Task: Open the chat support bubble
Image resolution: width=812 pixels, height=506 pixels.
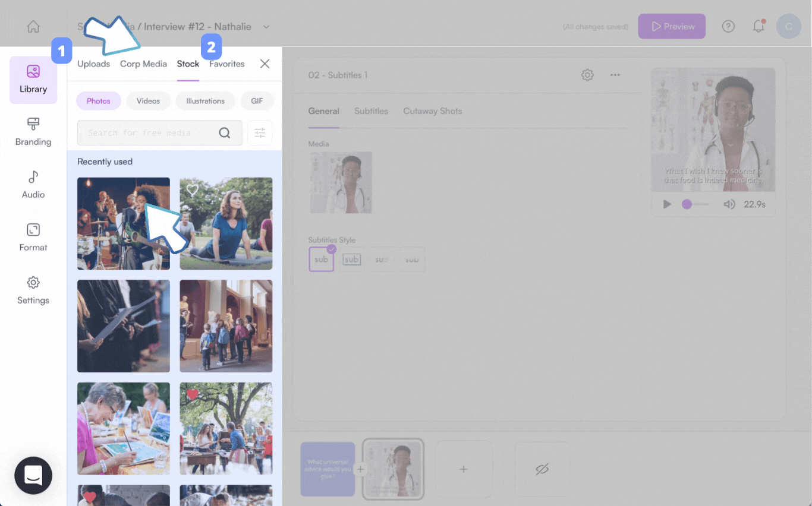Action: [x=33, y=475]
